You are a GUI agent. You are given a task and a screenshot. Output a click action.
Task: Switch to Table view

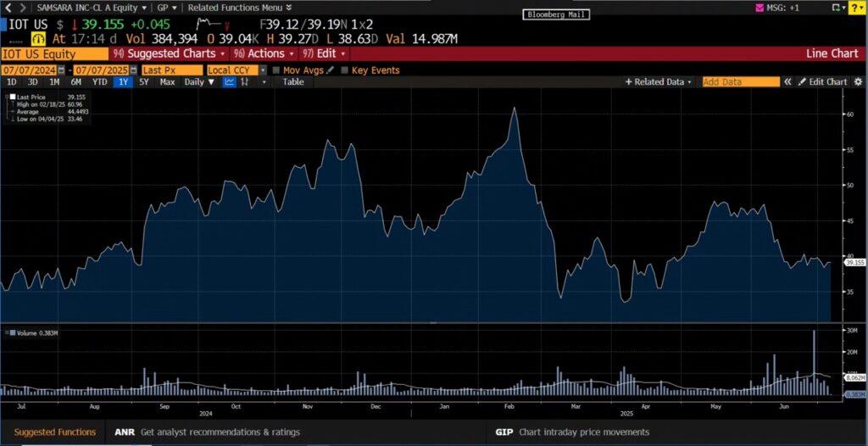(x=293, y=82)
